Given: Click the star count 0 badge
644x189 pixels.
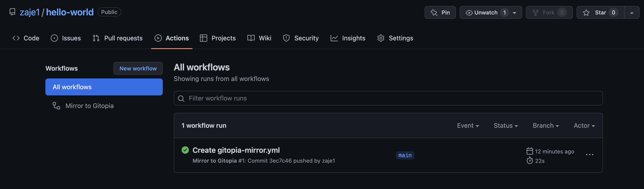Looking at the screenshot, I should click(614, 12).
